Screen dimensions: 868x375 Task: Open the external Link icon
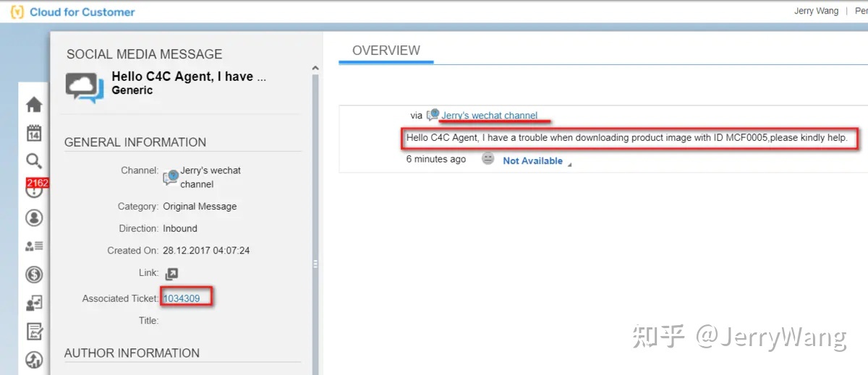171,274
